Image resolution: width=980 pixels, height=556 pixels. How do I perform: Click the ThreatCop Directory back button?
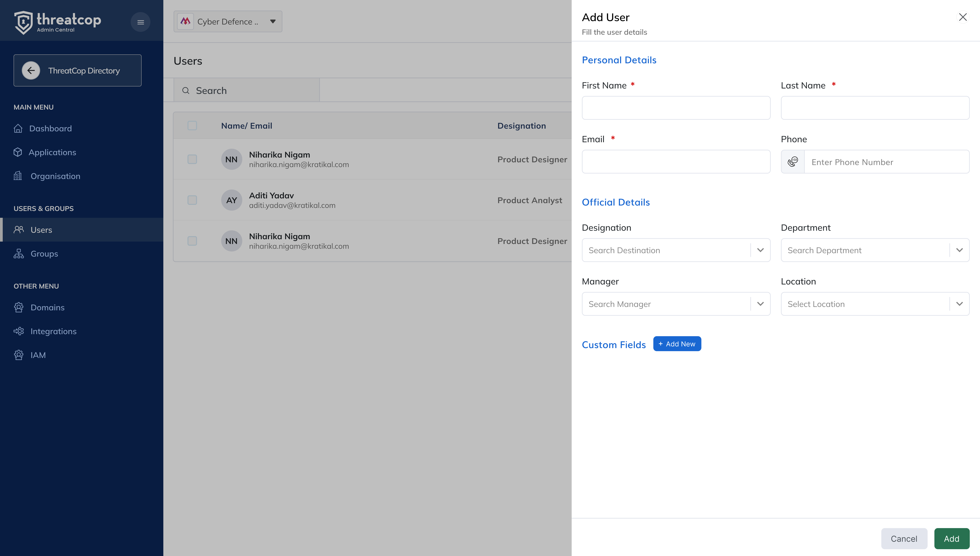[78, 71]
